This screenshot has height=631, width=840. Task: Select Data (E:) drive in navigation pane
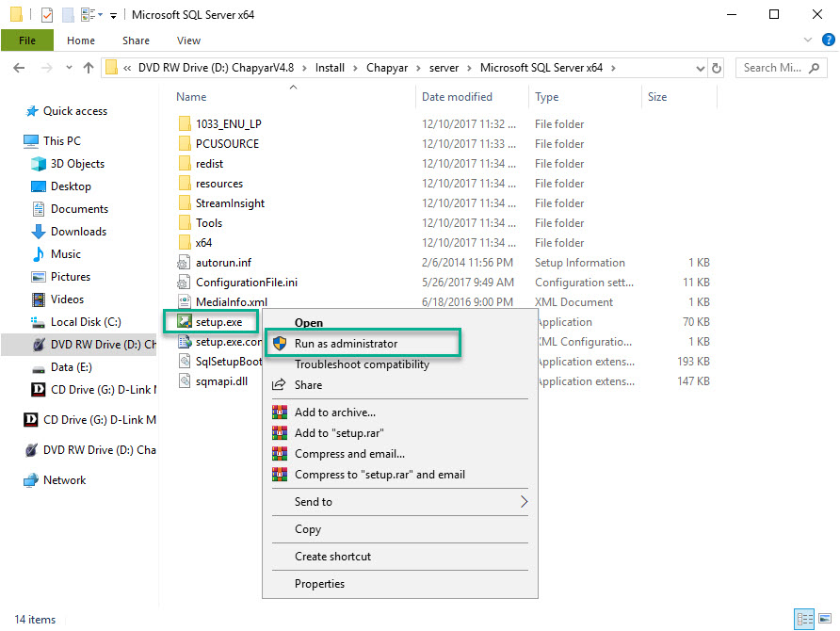tap(72, 367)
